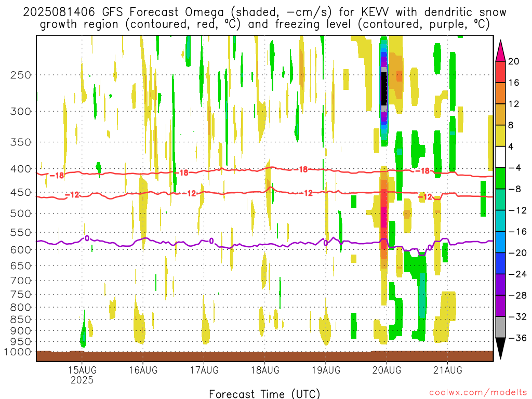Click the 800 pressure level label
Screen dimensions: 532x399
point(21,308)
